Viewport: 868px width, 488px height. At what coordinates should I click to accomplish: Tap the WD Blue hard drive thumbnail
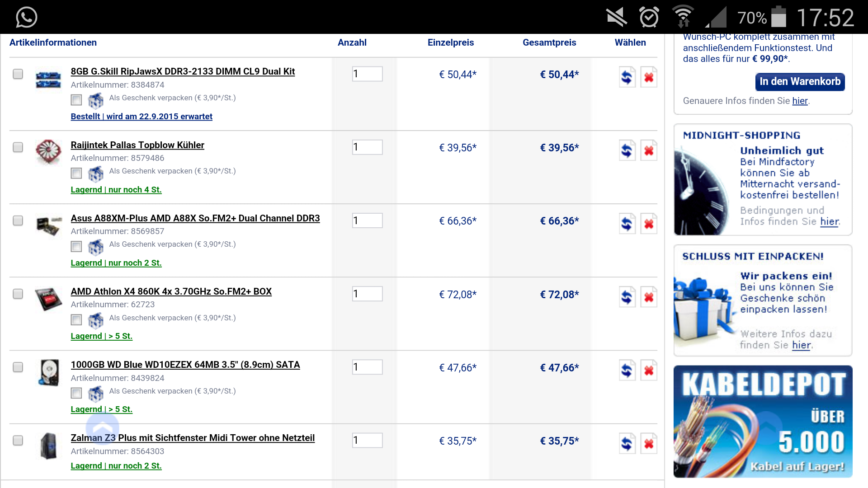coord(49,372)
